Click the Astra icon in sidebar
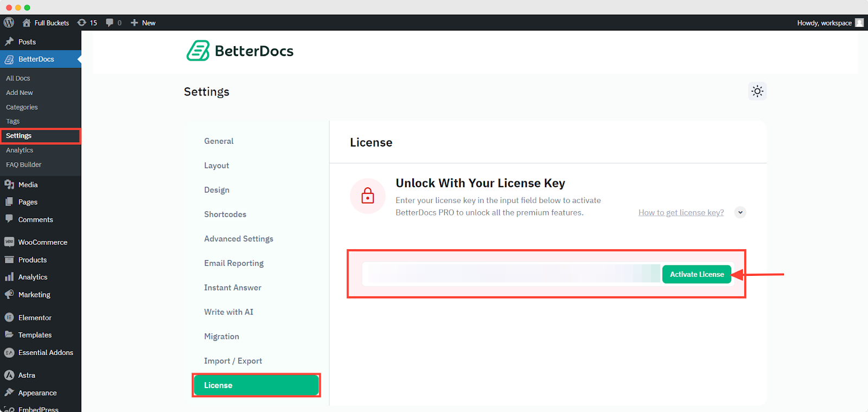Screen dimensions: 868x412 9,375
